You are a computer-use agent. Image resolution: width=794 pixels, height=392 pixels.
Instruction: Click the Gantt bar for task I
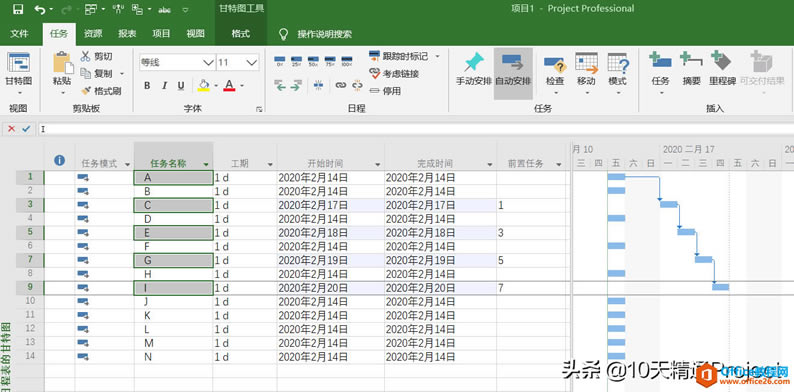721,287
